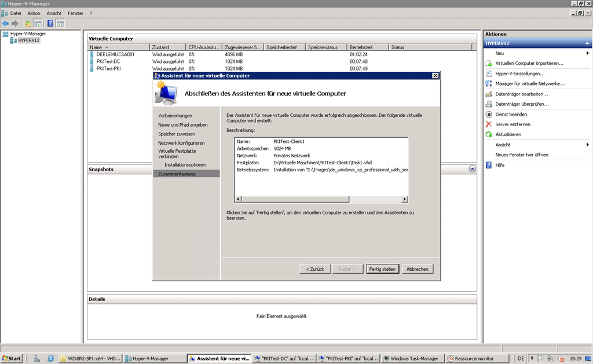
Task: Switch to the W2k8R2-SP1-x64 taskbar button
Action: tap(91, 359)
